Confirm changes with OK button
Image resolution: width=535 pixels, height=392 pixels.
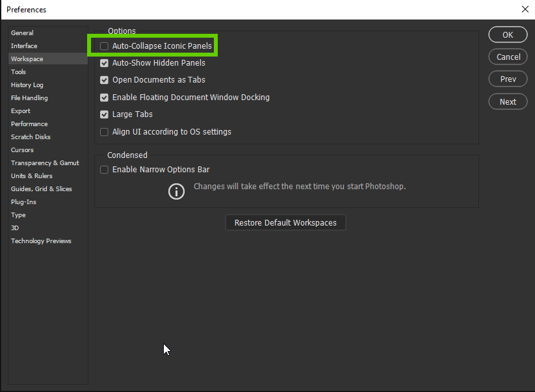pyautogui.click(x=508, y=35)
